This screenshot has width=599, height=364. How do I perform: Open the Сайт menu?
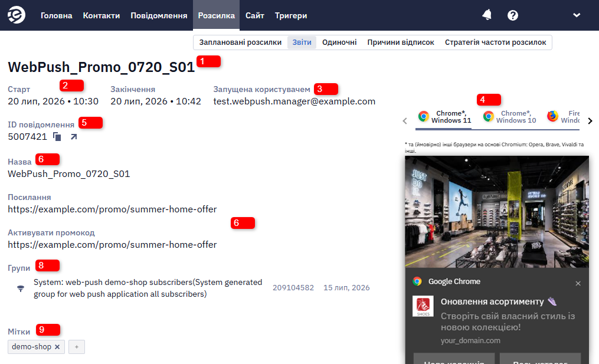pyautogui.click(x=255, y=16)
